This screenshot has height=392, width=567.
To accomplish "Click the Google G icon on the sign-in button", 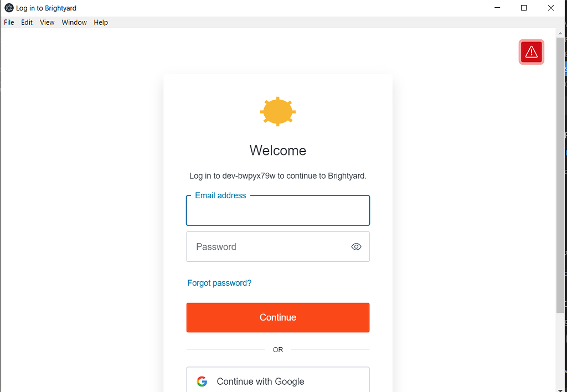I will [x=202, y=381].
